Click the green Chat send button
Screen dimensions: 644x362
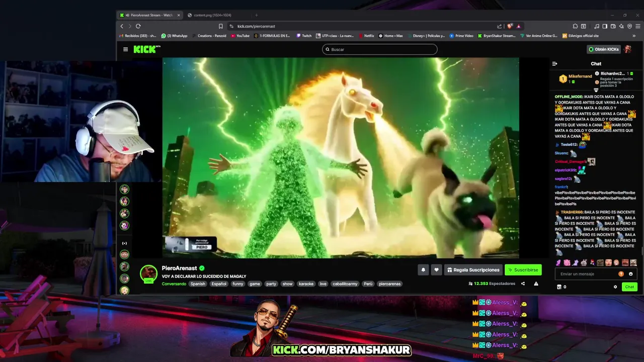click(629, 287)
